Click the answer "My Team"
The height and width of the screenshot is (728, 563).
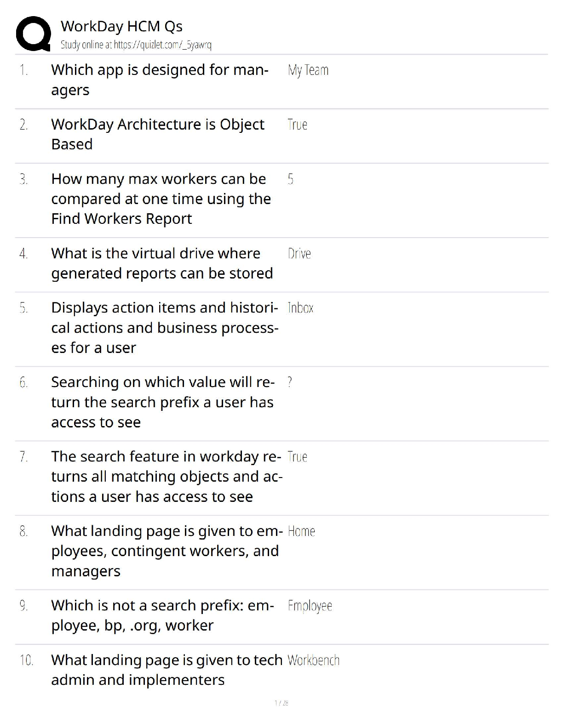(x=308, y=70)
